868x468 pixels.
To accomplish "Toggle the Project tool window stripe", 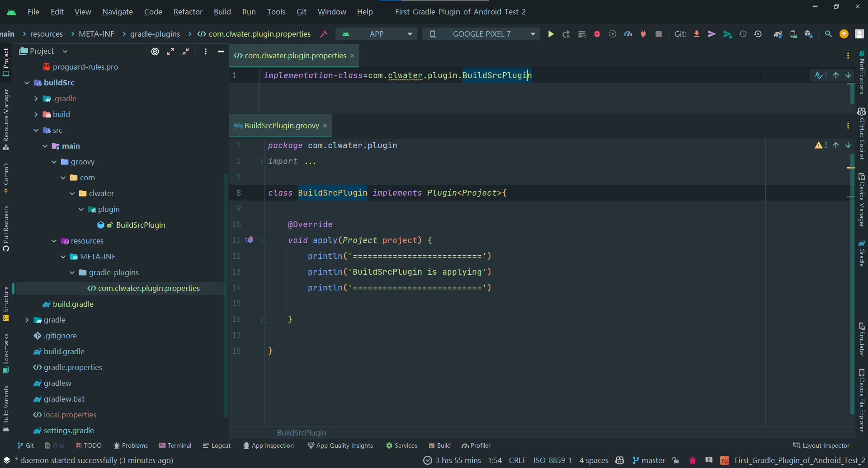I will click(x=6, y=62).
